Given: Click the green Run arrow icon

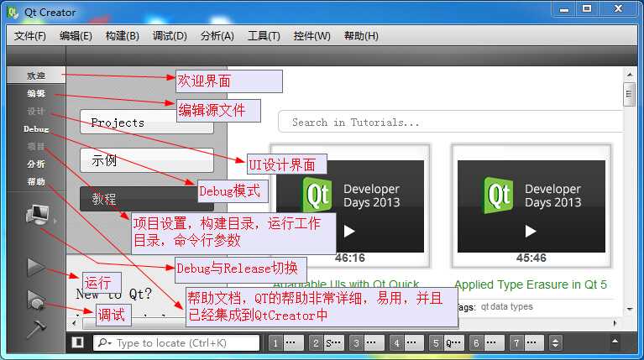Looking at the screenshot, I should point(36,267).
